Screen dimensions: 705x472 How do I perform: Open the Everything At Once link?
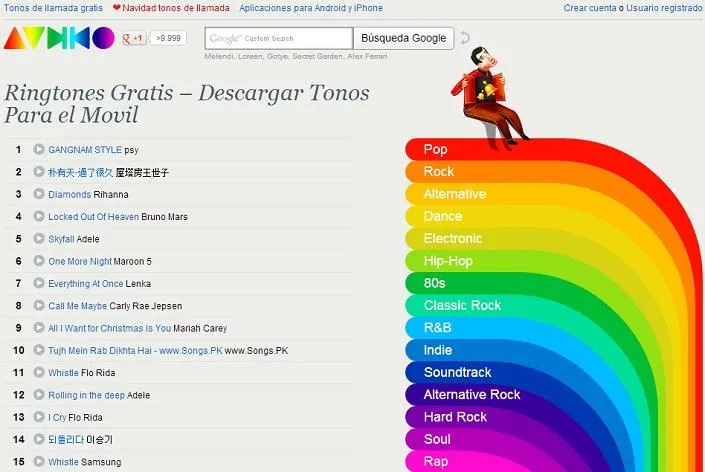85,284
